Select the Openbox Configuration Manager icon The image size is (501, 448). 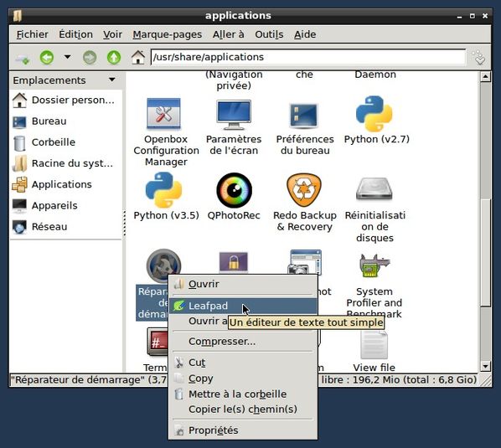coord(163,114)
